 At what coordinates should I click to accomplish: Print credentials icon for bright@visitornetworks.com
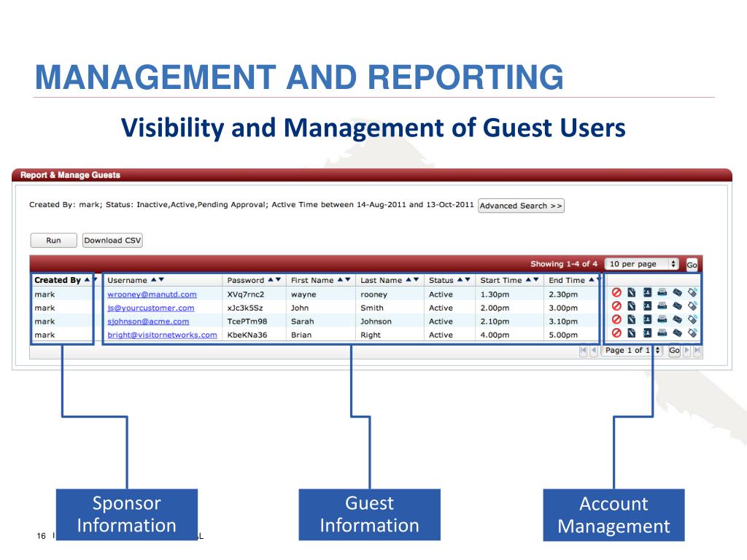(x=662, y=332)
